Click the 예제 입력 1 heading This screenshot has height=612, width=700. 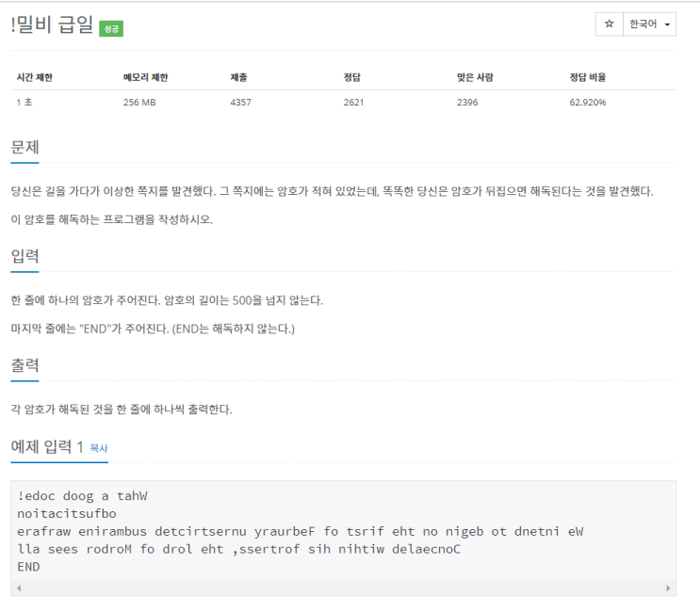click(47, 446)
